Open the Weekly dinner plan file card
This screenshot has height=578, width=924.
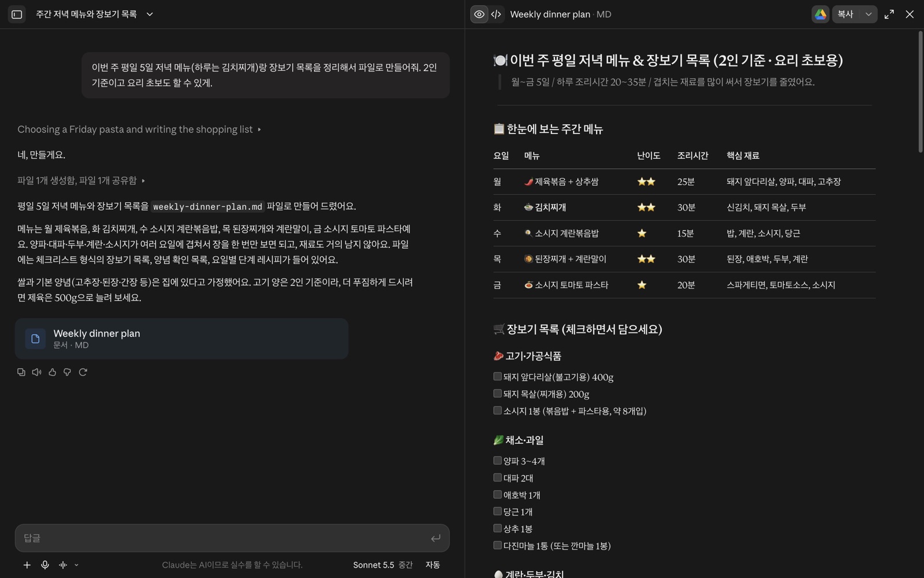click(x=181, y=339)
